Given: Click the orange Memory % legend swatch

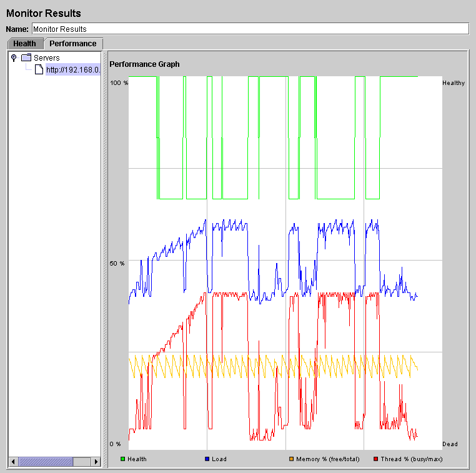Looking at the screenshot, I should pos(291,459).
